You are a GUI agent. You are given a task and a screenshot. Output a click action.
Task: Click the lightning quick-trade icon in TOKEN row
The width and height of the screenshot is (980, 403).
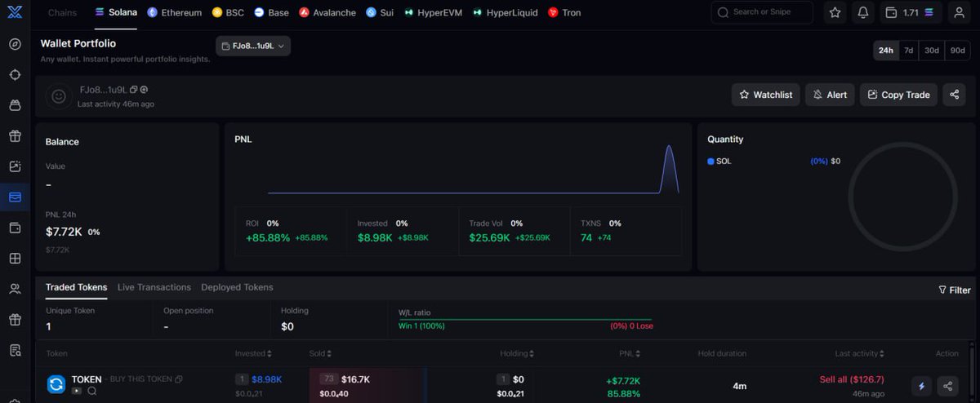921,386
